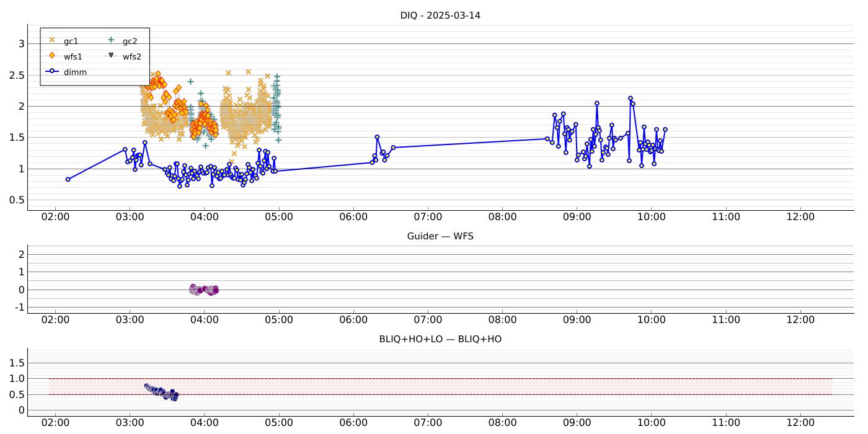Click the dimm blue line legend marker
This screenshot has width=868, height=434.
pos(52,71)
